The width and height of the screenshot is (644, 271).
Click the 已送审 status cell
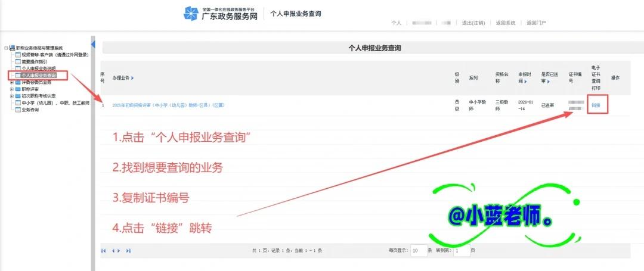pos(547,105)
